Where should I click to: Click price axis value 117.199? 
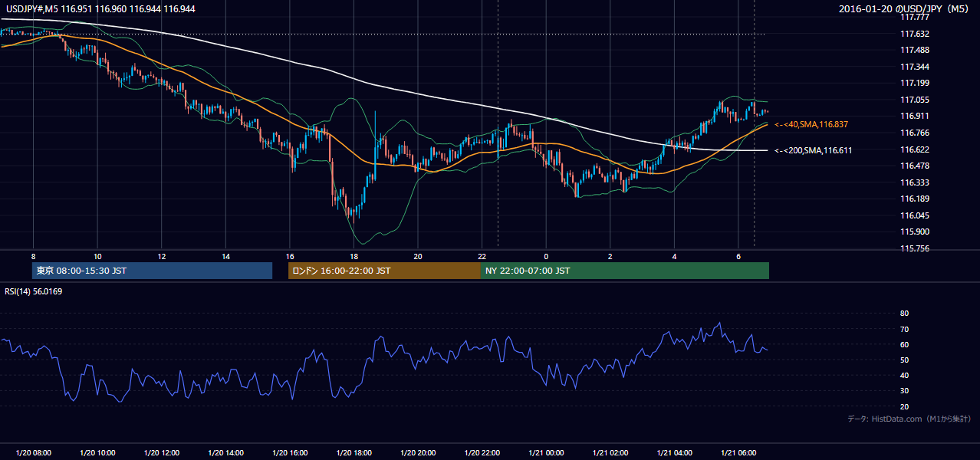[x=916, y=83]
